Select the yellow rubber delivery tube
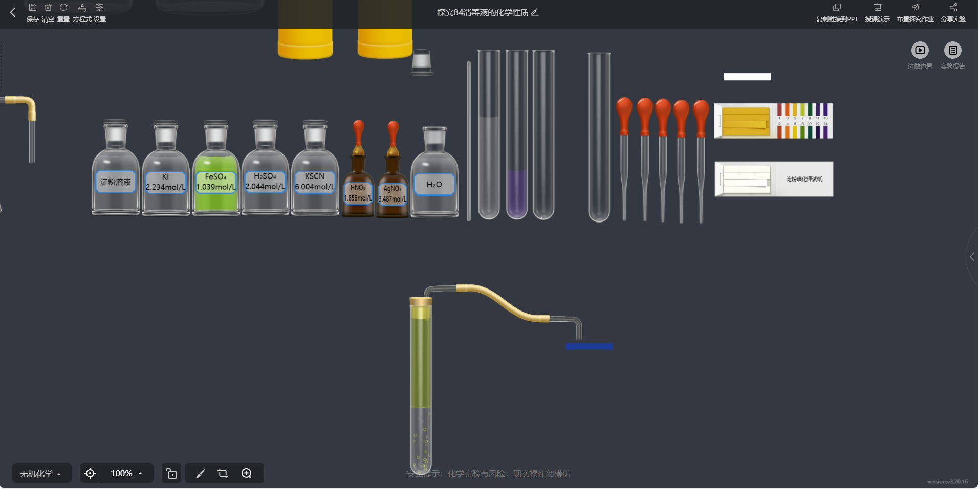 [503, 303]
